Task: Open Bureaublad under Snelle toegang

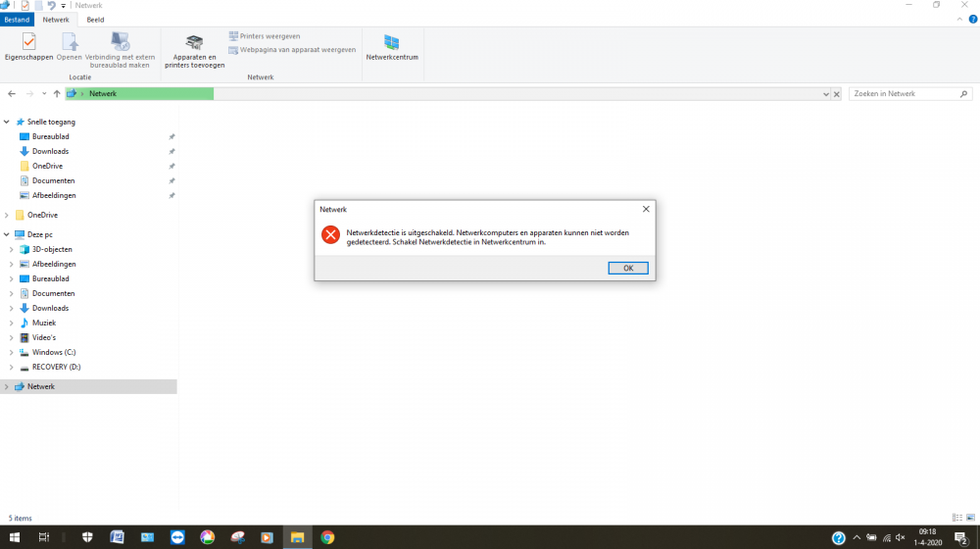Action: click(51, 136)
